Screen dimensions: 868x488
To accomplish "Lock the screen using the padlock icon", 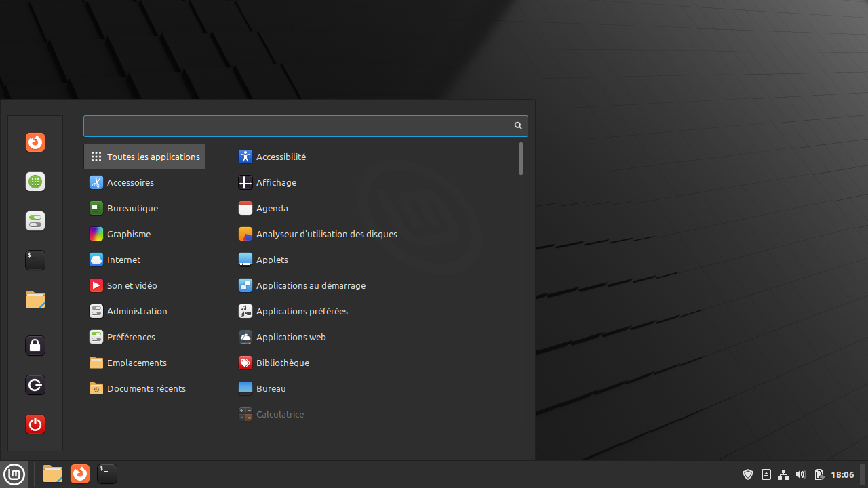I will coord(35,345).
